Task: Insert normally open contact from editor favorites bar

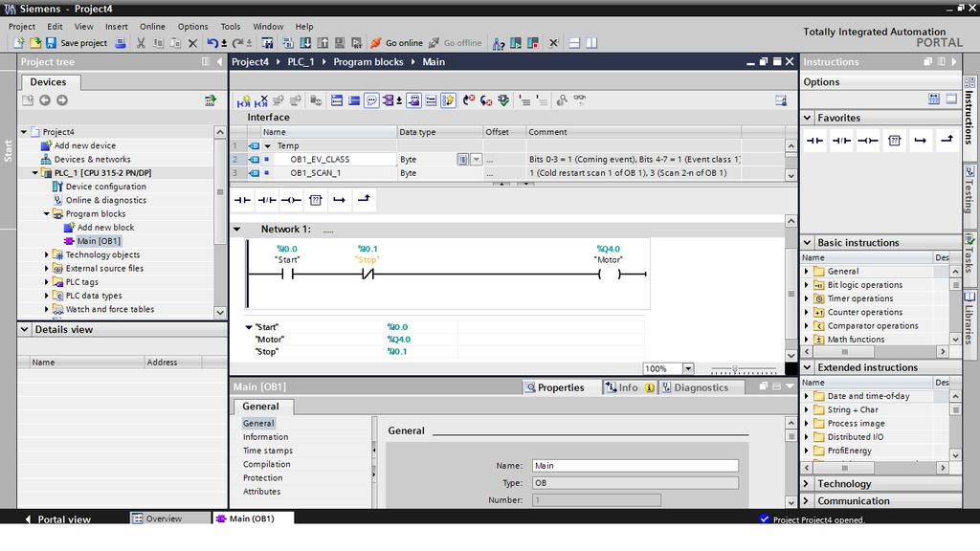Action: (x=242, y=200)
